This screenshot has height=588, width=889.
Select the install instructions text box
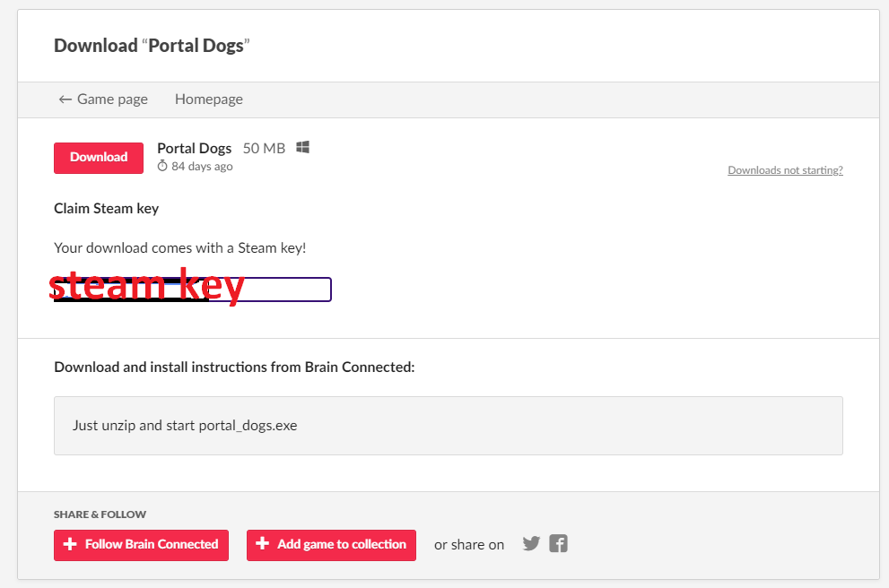tap(449, 426)
